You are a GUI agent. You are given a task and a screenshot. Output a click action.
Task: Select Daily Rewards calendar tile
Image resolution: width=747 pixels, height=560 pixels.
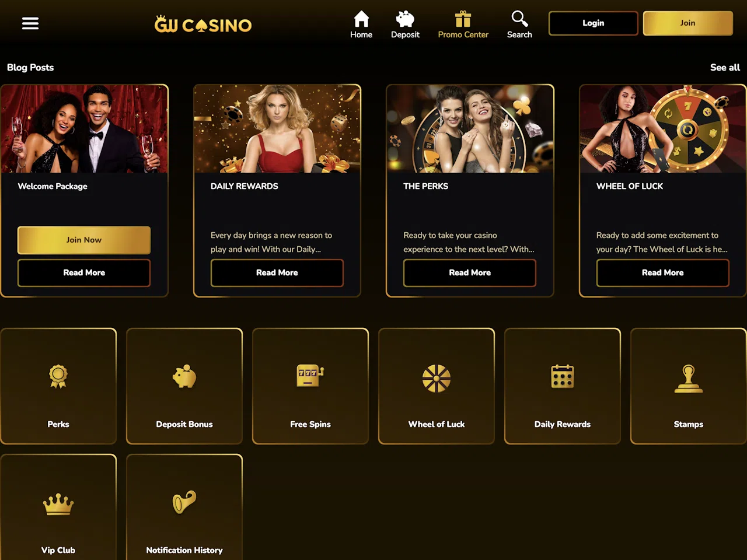563,386
